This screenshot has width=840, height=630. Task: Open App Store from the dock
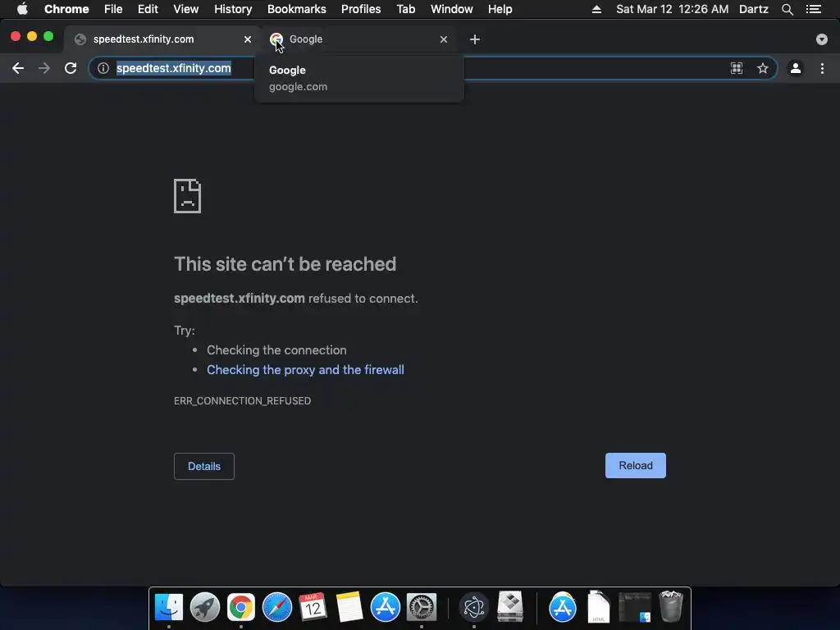386,608
